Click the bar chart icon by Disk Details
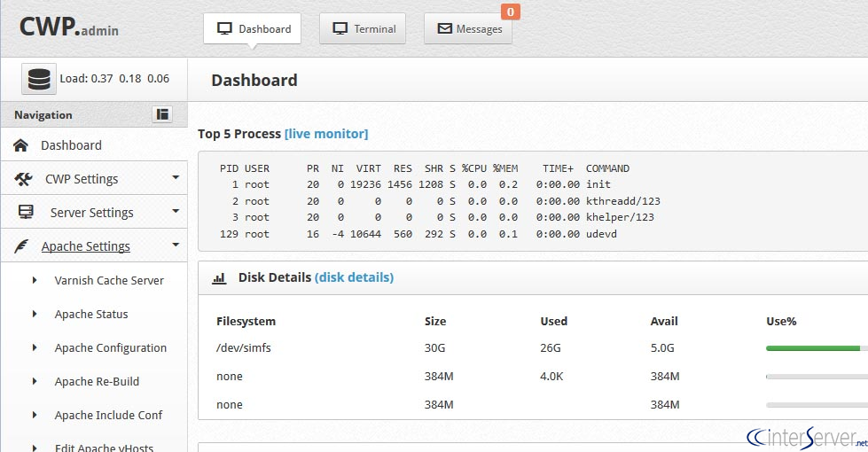Viewport: 868px width, 452px height. 219,277
